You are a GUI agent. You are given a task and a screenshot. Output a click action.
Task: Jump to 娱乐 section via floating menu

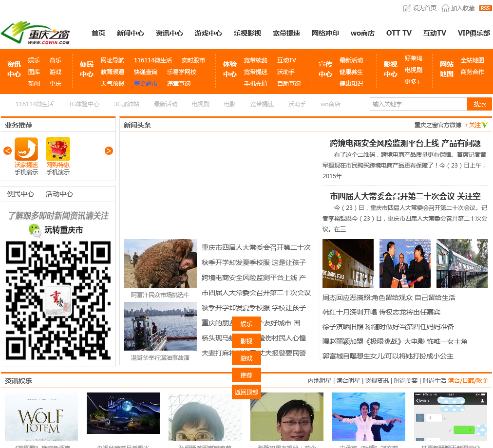tap(246, 324)
